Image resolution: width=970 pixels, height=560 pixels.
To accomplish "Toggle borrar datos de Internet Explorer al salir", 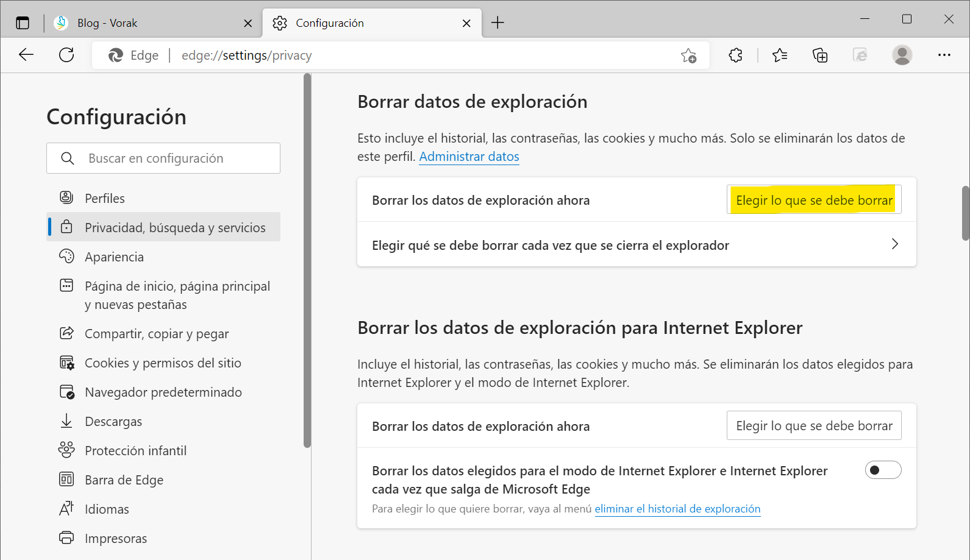I will pos(883,470).
